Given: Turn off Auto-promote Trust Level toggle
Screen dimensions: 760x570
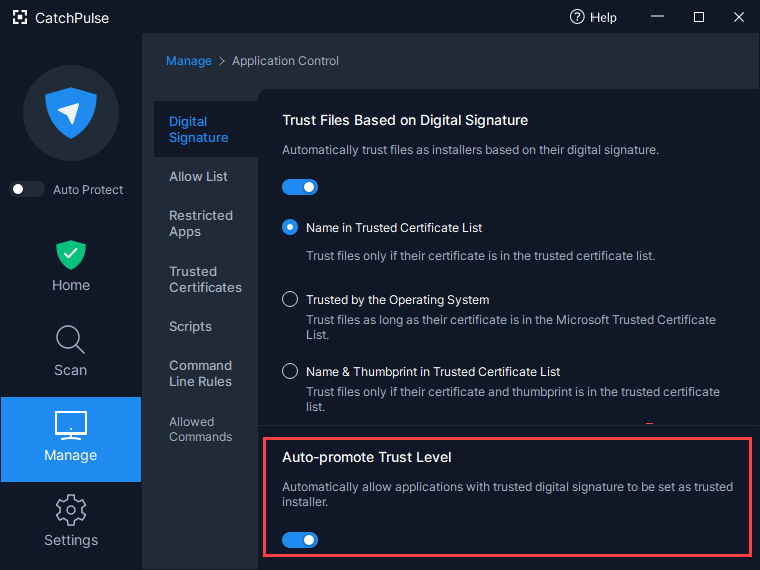Looking at the screenshot, I should [300, 540].
